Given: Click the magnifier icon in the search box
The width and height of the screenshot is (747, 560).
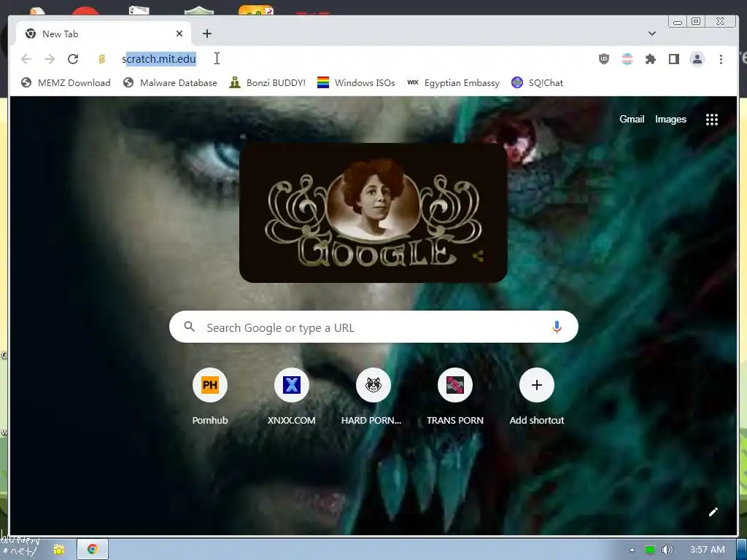Looking at the screenshot, I should (x=189, y=327).
